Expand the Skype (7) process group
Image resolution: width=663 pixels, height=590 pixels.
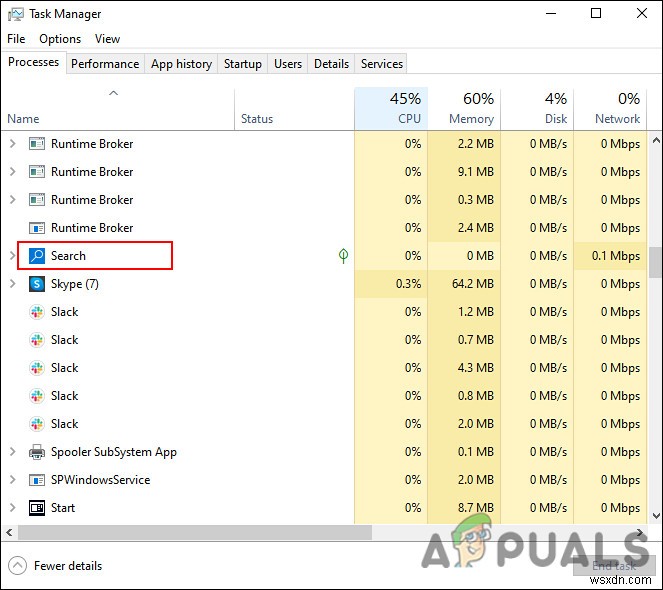pos(13,283)
